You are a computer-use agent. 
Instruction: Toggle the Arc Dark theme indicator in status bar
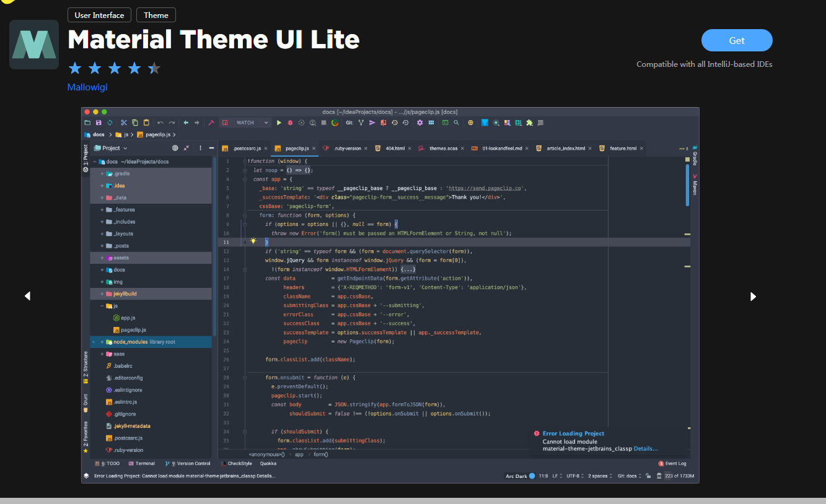click(520, 476)
